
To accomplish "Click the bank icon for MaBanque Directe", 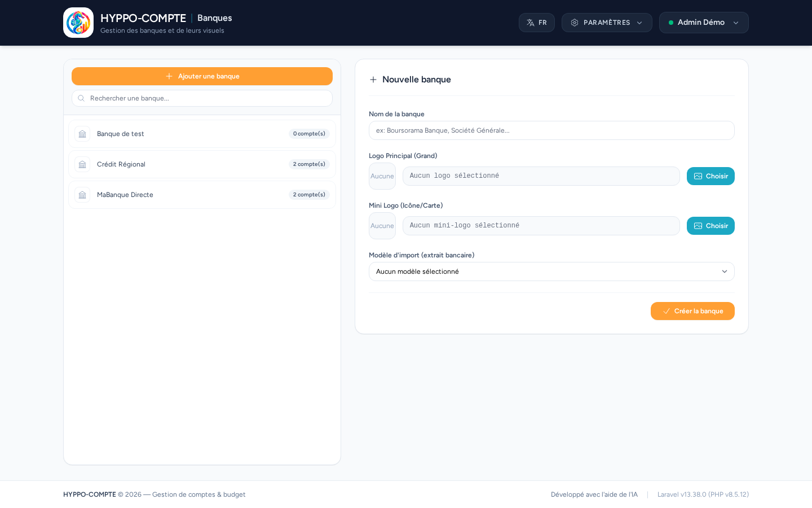I will point(82,195).
